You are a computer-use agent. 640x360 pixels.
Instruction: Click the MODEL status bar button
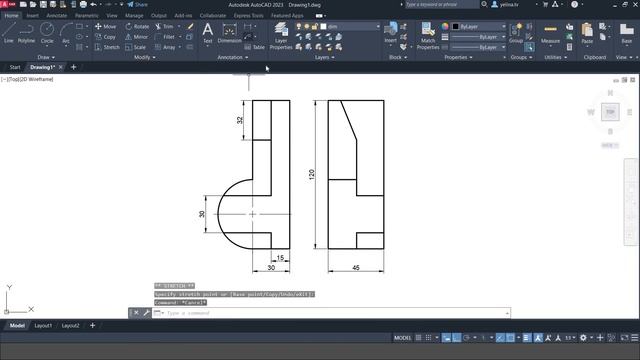pos(402,338)
